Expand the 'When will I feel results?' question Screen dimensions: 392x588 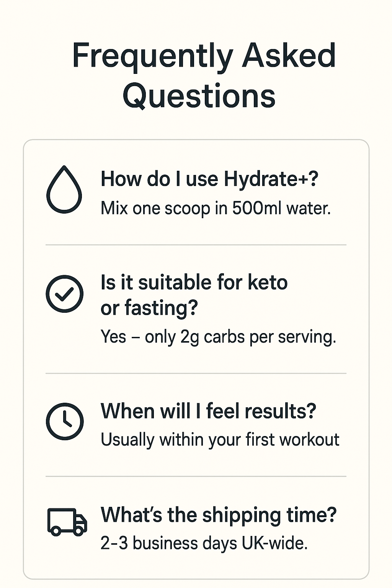click(x=208, y=411)
